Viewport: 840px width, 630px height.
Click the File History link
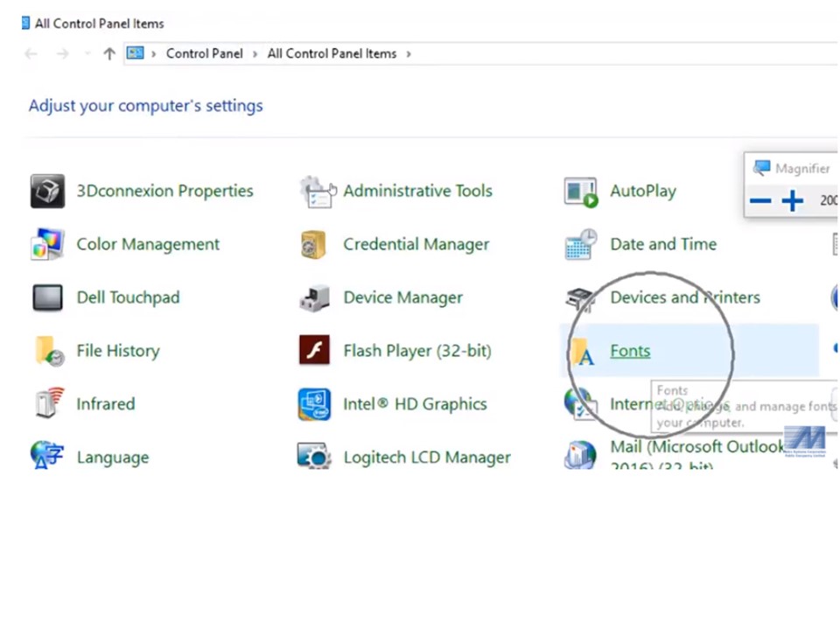118,351
